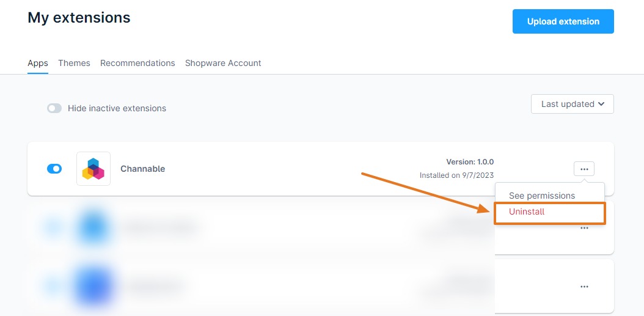644x316 pixels.
Task: Click the Version 1.0.0 label
Action: pos(470,162)
